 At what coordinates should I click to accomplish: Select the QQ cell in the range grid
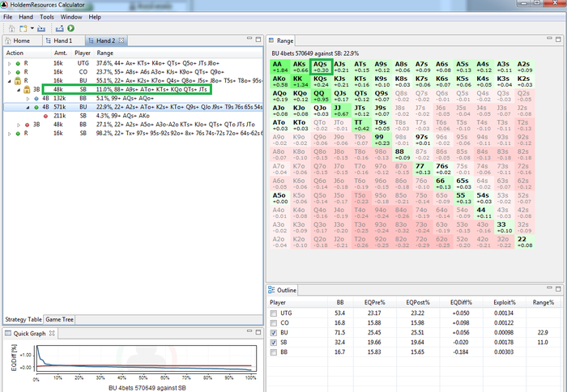click(x=320, y=96)
